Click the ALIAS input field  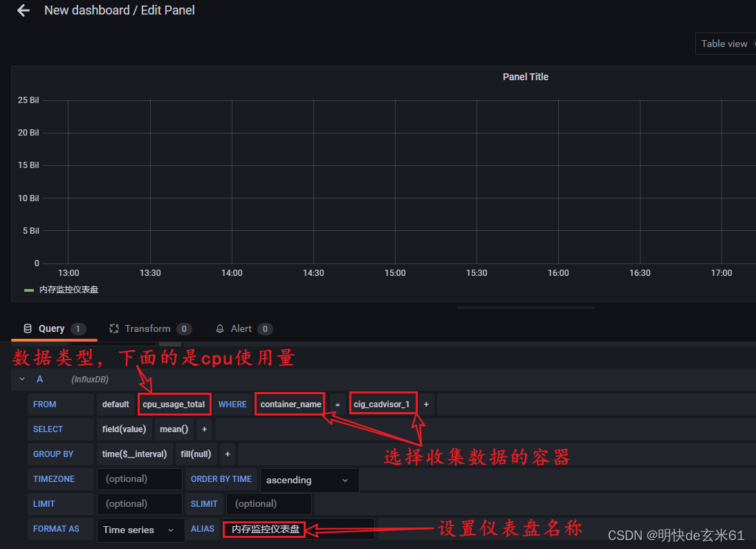pos(298,529)
